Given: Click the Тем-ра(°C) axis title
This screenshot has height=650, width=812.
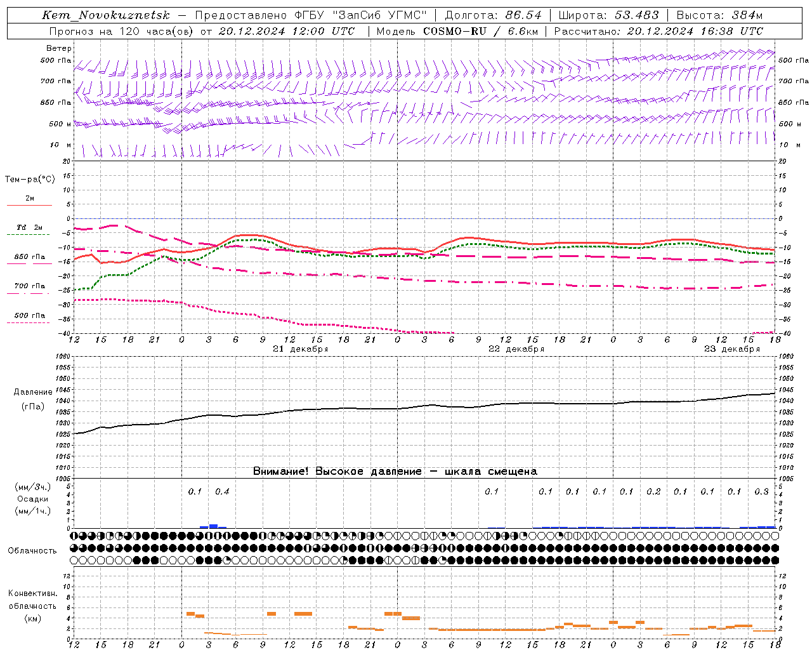Looking at the screenshot, I should tap(30, 180).
